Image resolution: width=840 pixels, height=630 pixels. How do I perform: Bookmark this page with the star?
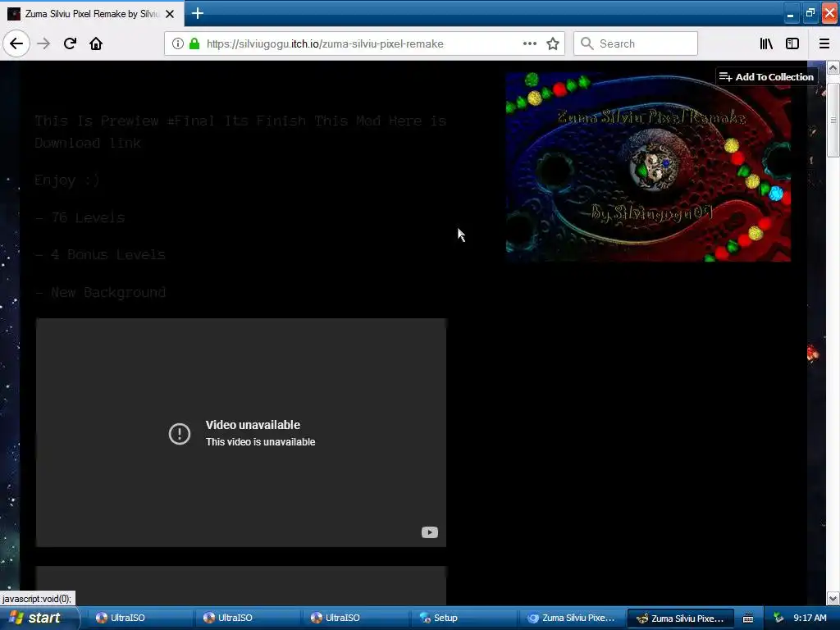pos(553,43)
